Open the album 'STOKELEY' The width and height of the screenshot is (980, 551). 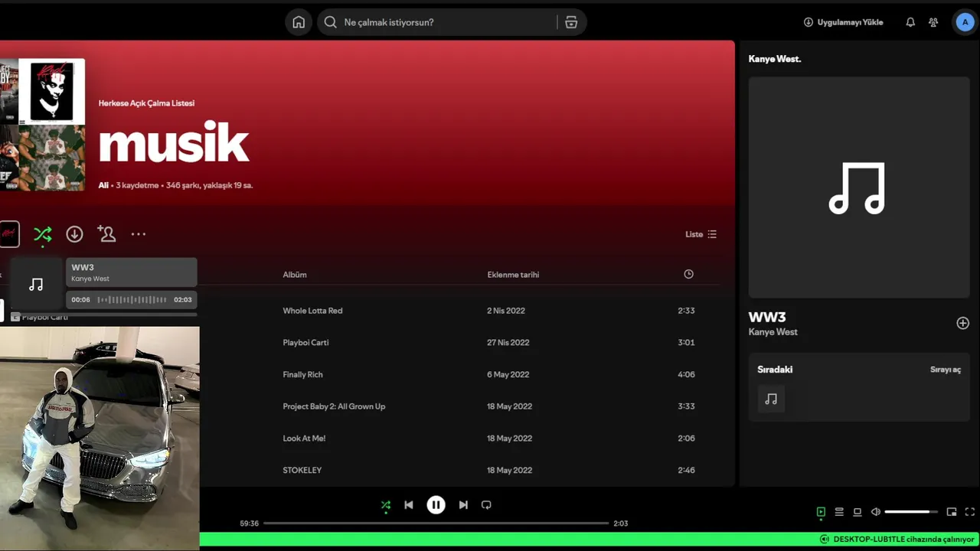pos(302,471)
